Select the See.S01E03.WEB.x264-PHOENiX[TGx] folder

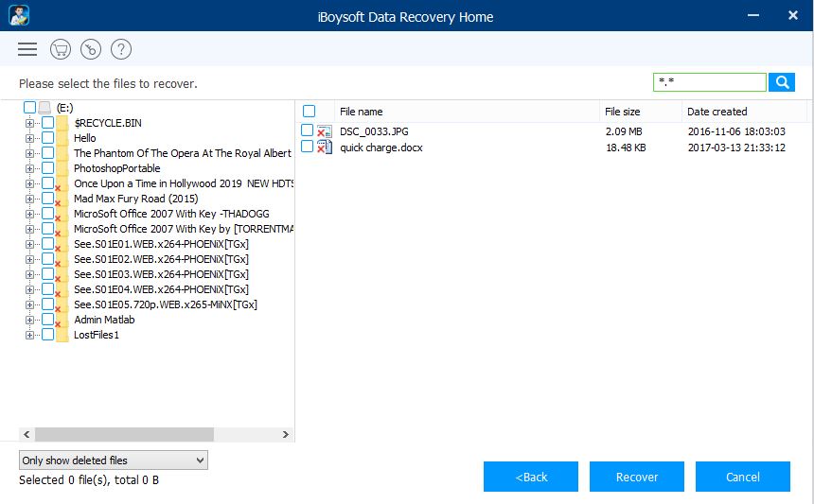tap(161, 274)
